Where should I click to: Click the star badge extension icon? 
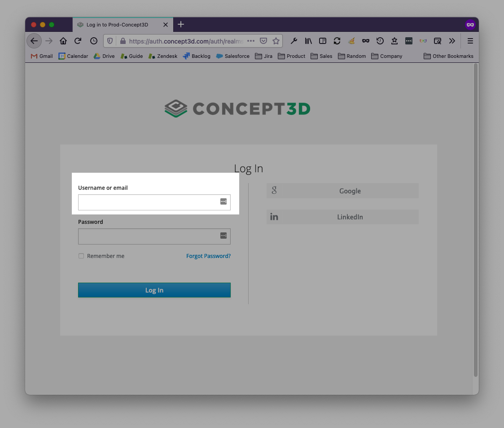coord(394,41)
